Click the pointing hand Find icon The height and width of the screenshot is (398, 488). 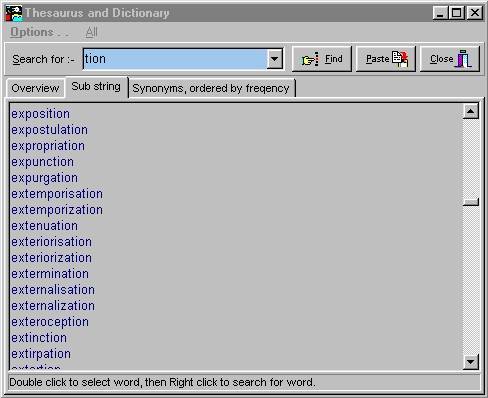310,59
